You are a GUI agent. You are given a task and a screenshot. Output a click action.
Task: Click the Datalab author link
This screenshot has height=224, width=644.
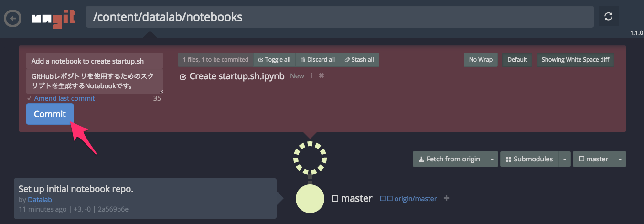point(40,200)
